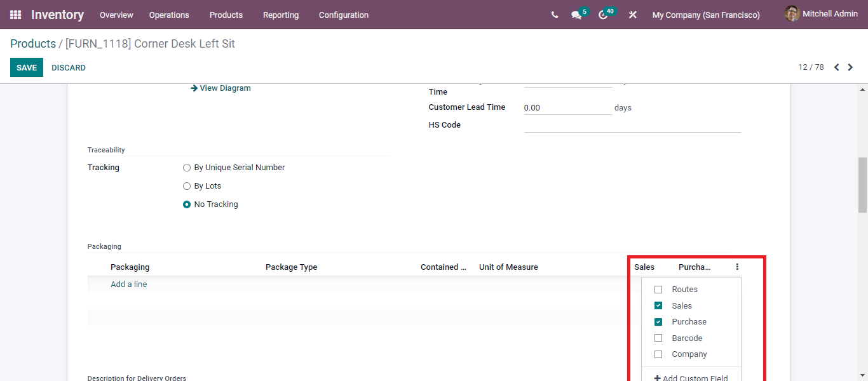Enable the Company column checkbox
868x381 pixels.
[x=658, y=354]
